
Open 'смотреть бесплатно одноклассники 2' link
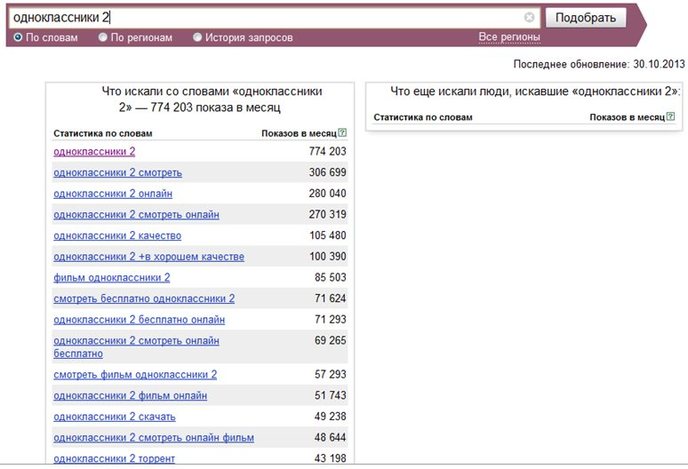tap(144, 299)
